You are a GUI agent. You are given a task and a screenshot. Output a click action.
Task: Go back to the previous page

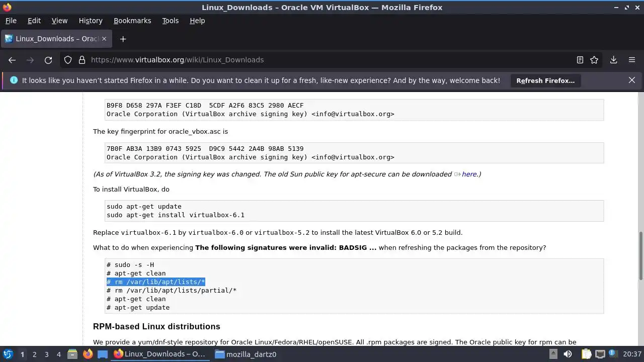12,60
